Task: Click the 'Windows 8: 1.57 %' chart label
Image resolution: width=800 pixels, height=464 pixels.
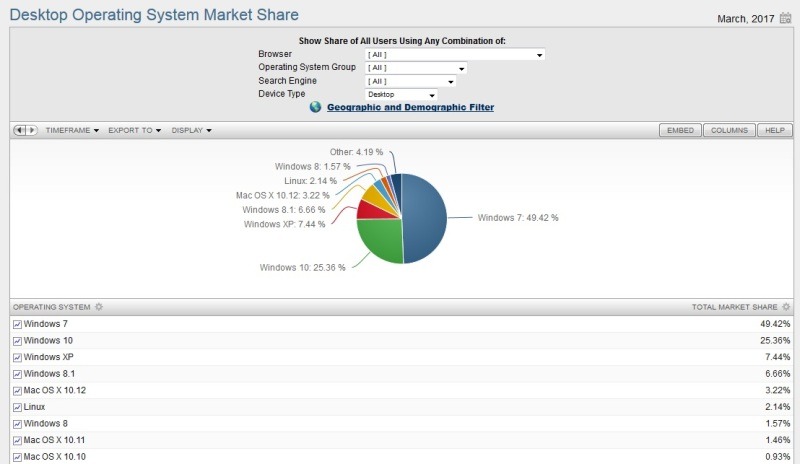Action: point(312,166)
